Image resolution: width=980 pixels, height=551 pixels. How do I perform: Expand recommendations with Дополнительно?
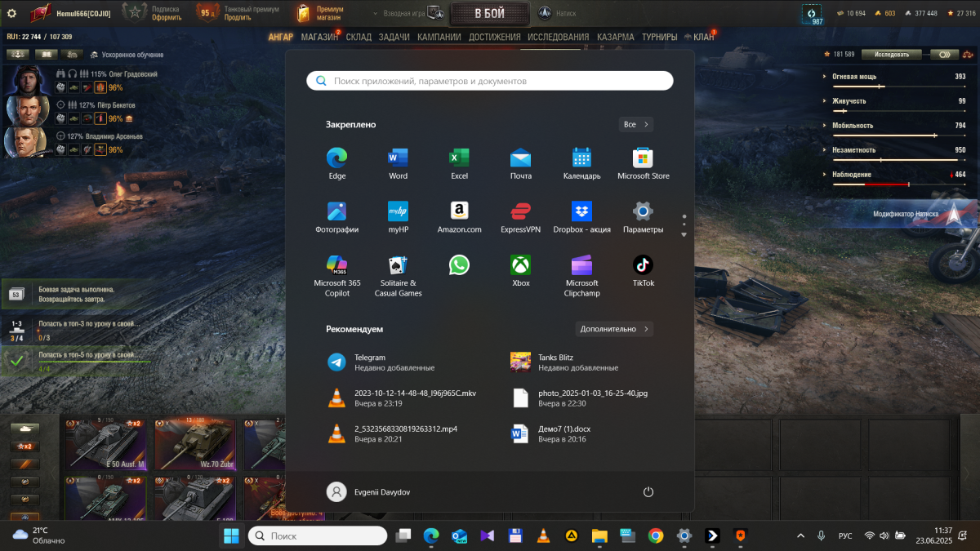(x=614, y=329)
